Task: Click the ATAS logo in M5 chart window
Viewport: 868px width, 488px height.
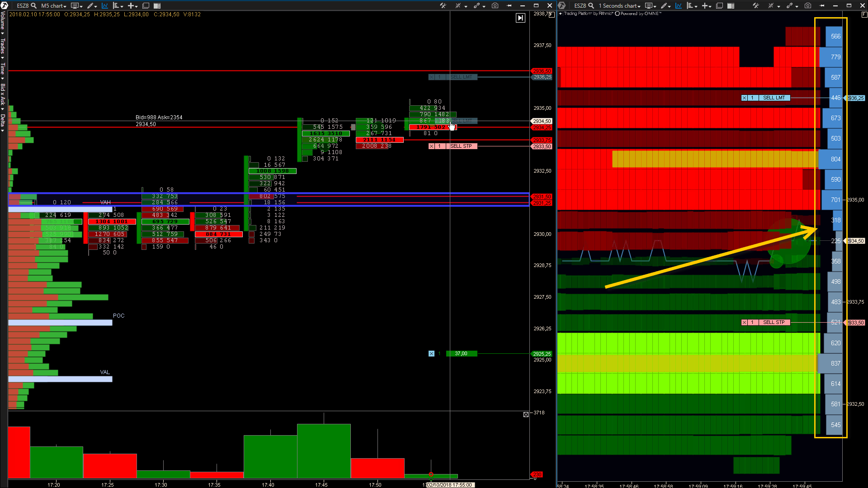Action: click(5, 5)
